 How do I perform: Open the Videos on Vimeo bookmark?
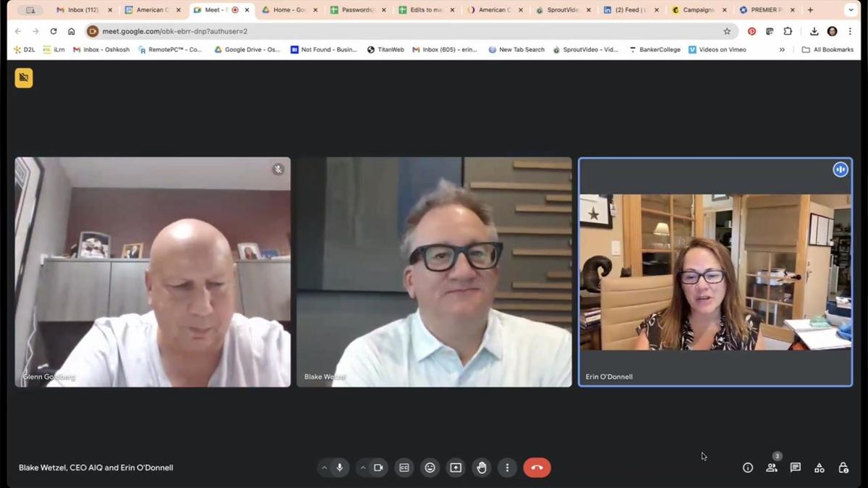tap(717, 50)
